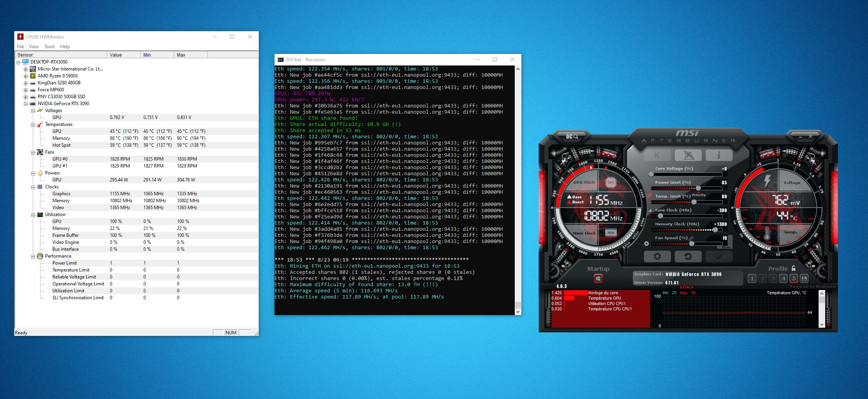Load Afterburner profile 5

point(794,278)
